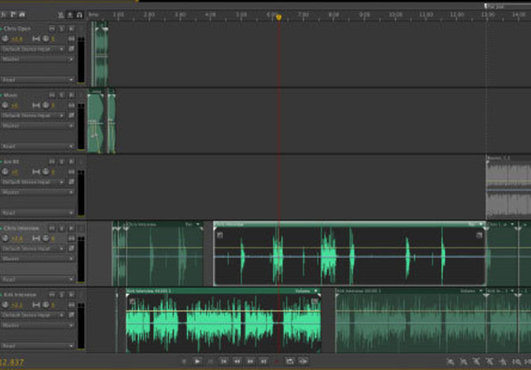This screenshot has width=531, height=370.
Task: Mute the Chris Interview track
Action: click(x=52, y=228)
